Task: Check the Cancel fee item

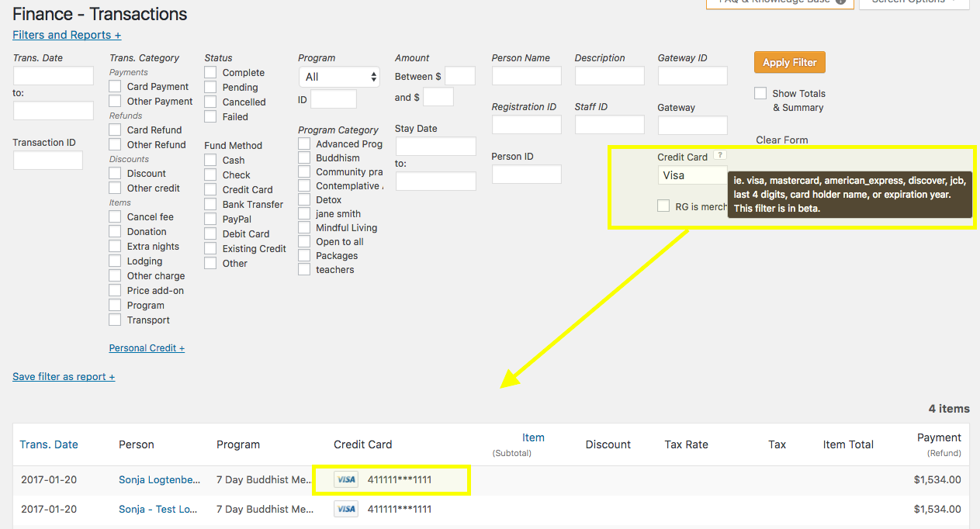Action: [115, 216]
